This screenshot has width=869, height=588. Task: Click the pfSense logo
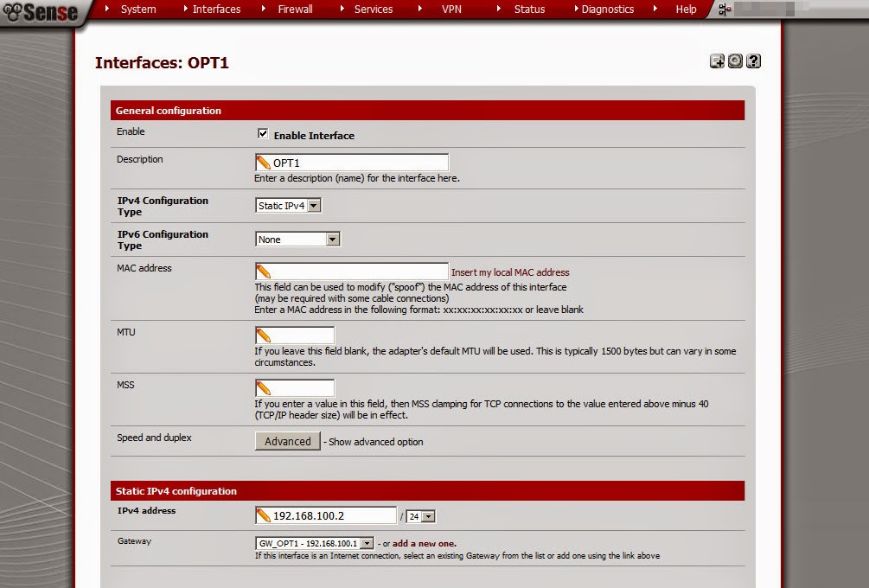coord(43,12)
